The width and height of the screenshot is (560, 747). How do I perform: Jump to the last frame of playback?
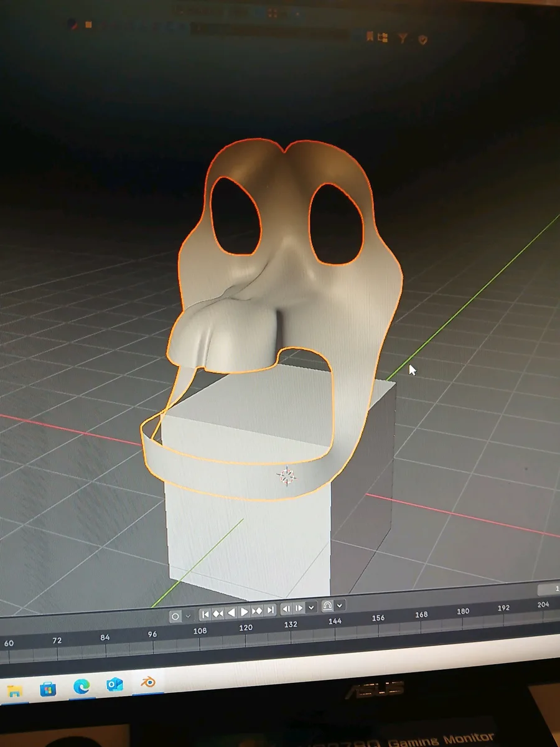[x=270, y=610]
